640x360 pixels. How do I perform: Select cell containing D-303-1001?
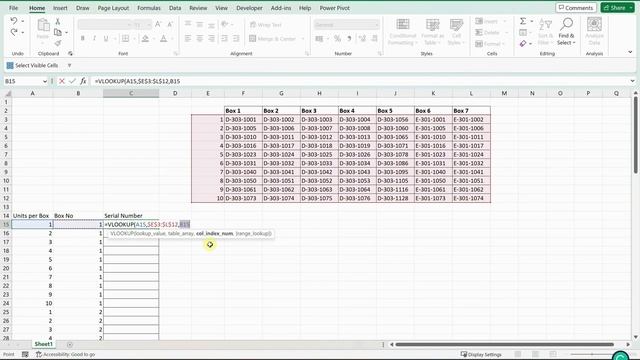[243, 120]
